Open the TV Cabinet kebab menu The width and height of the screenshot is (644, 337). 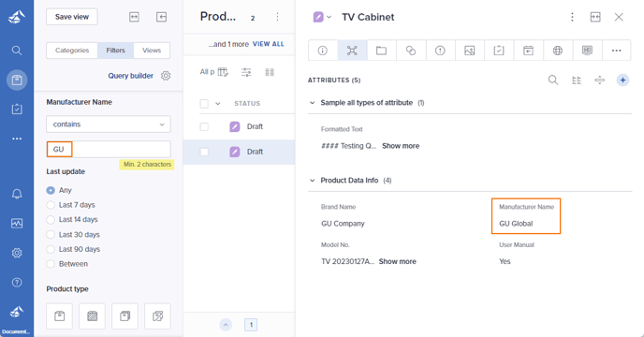coord(572,17)
